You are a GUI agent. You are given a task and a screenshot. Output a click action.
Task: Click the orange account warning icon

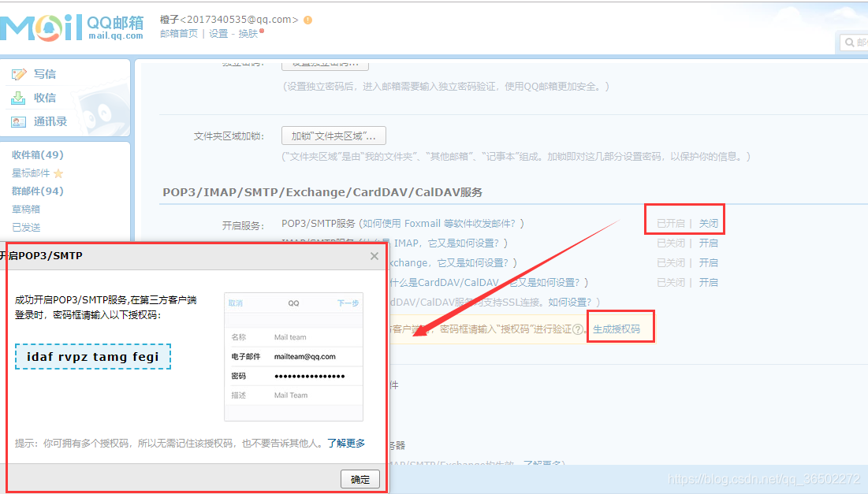pos(307,20)
